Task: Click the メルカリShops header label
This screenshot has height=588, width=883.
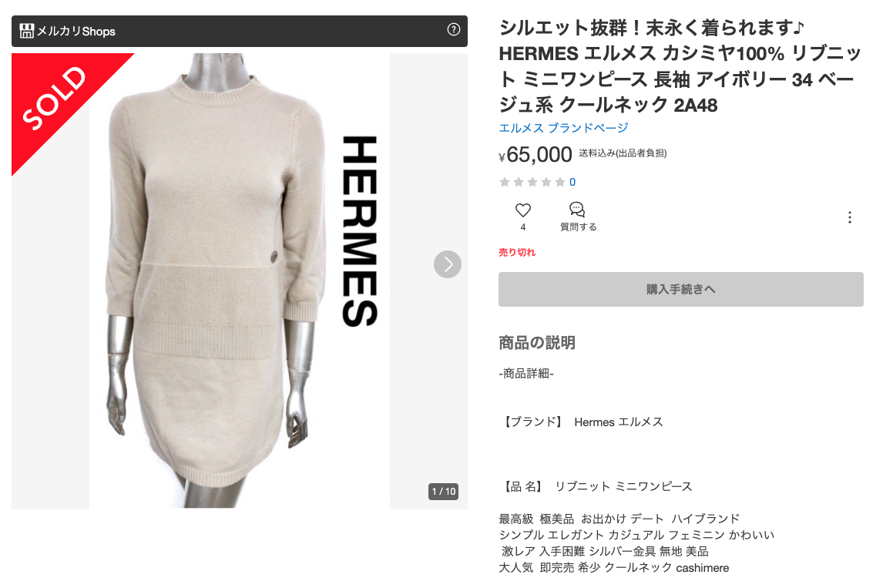Action: pos(76,32)
